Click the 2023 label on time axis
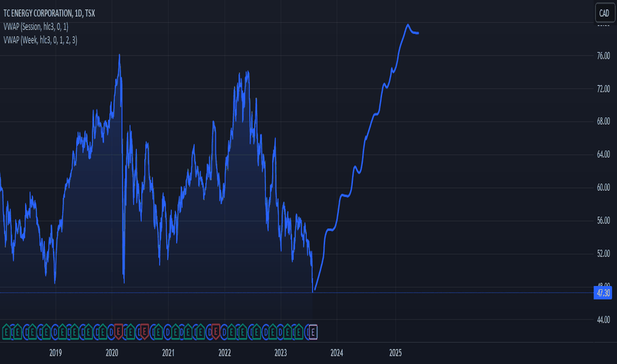 [x=281, y=353]
